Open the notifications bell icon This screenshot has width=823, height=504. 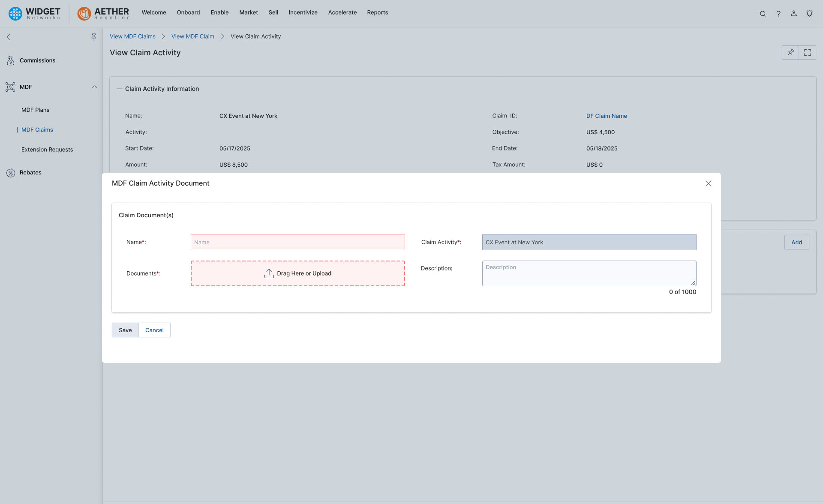809,13
